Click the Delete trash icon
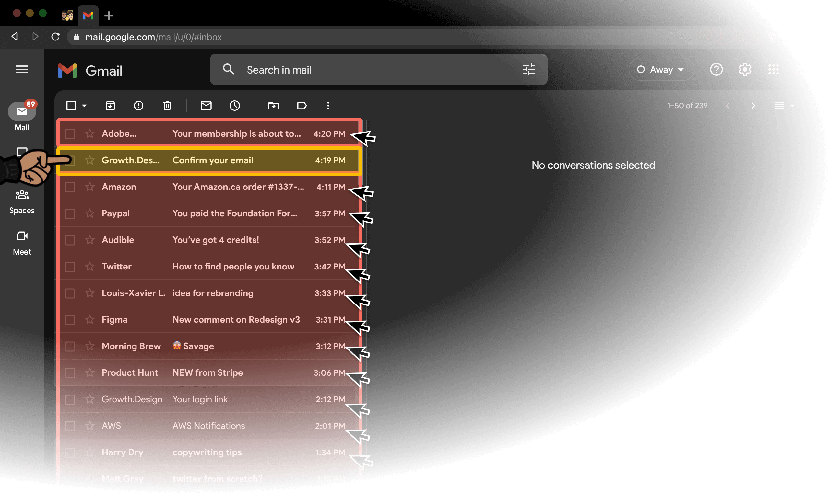Viewport: 830px width, 504px height. pos(167,106)
